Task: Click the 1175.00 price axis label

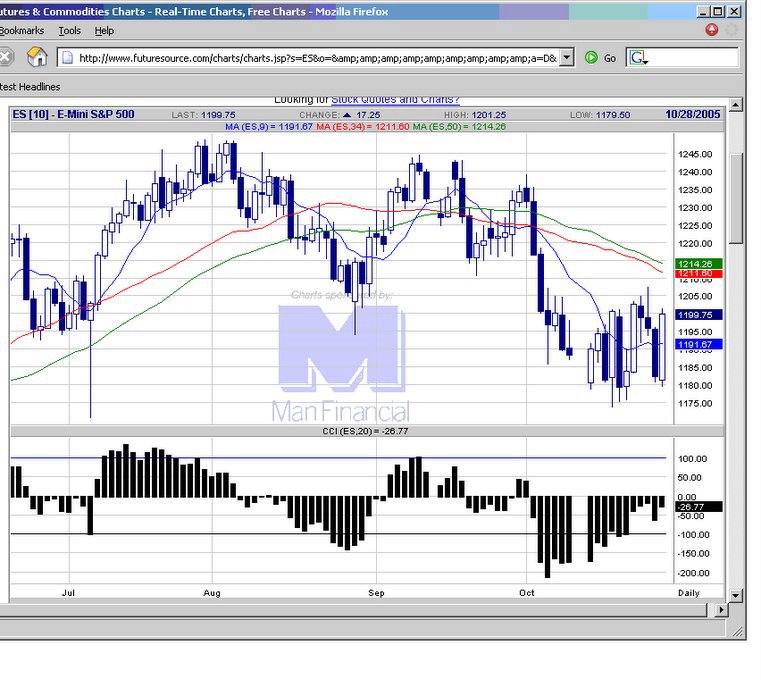Action: point(695,403)
